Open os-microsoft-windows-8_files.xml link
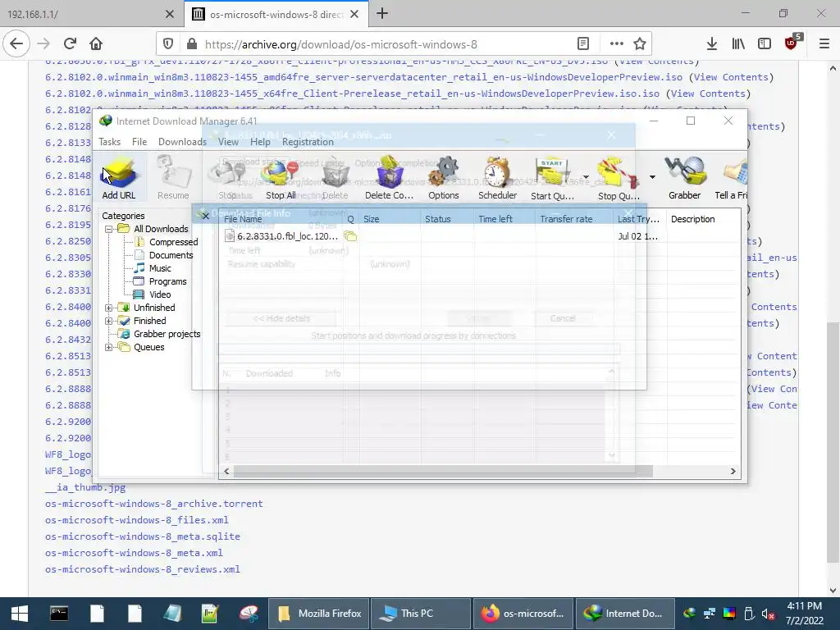The width and height of the screenshot is (840, 630). pyautogui.click(x=137, y=519)
